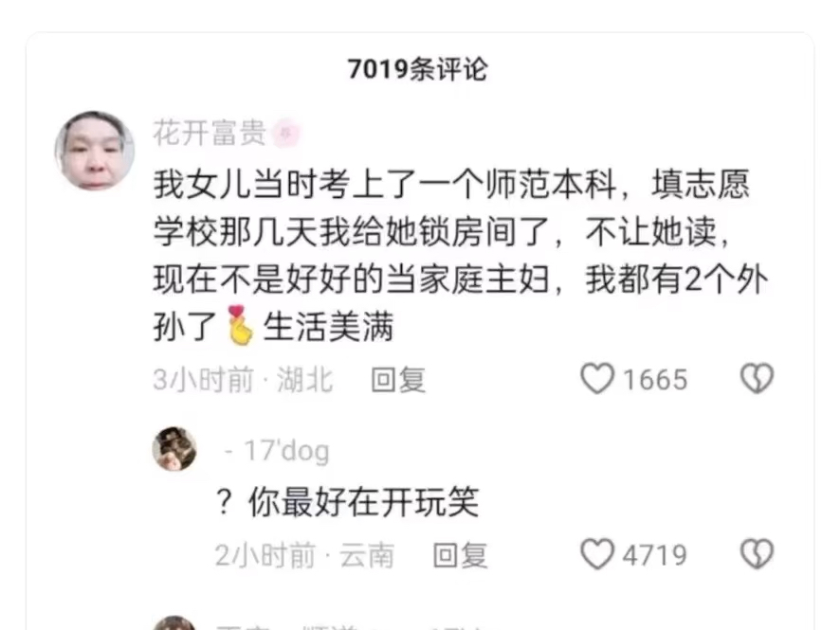This screenshot has width=840, height=630.
Task: Select the comment text about 师范本科
Action: tap(460, 256)
